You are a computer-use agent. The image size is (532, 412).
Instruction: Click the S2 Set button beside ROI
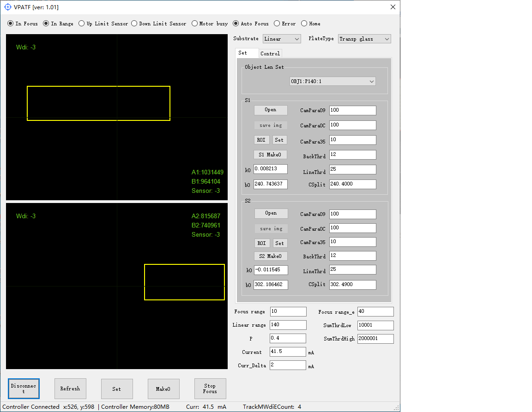tap(279, 243)
